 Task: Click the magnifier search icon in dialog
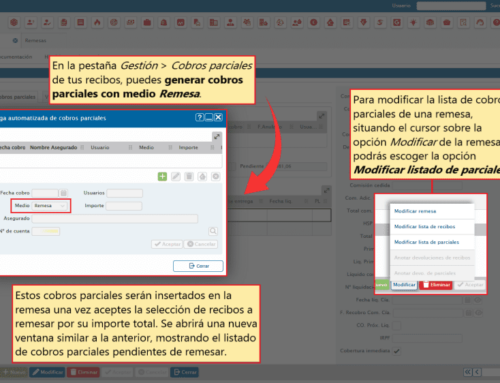click(213, 231)
